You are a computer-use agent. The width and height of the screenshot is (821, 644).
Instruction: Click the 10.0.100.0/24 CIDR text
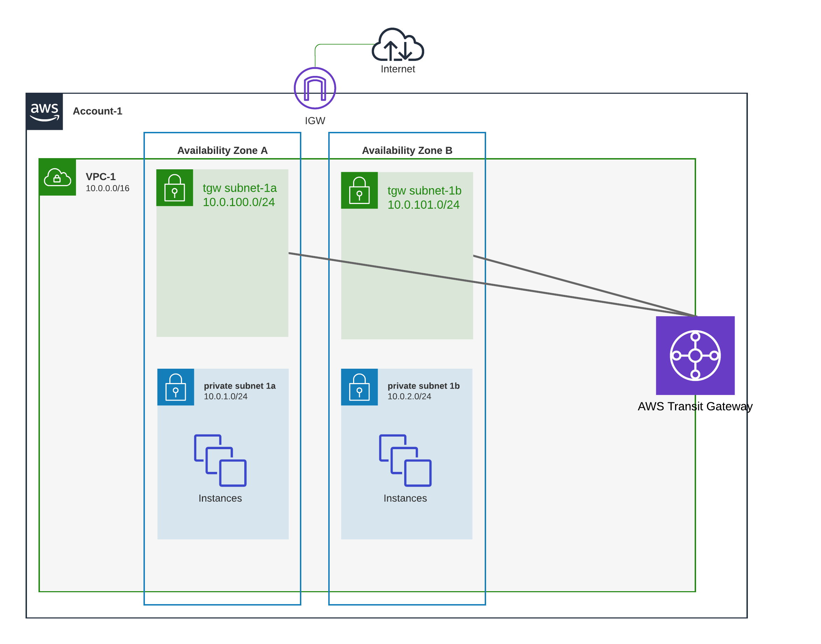[x=239, y=202]
